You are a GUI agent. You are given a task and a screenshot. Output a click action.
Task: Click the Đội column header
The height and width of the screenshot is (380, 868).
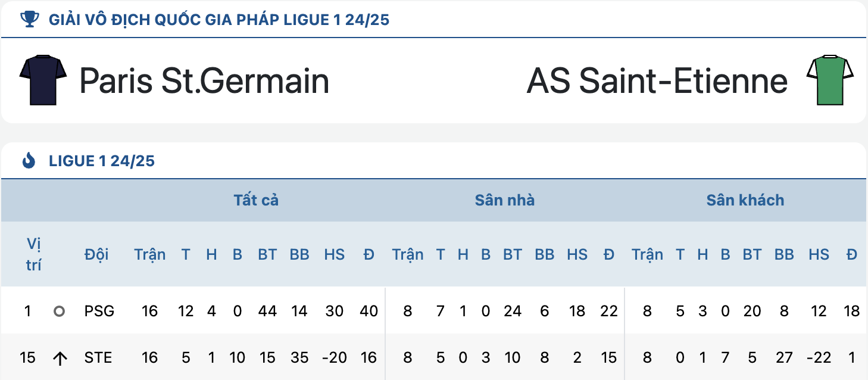[x=96, y=255]
